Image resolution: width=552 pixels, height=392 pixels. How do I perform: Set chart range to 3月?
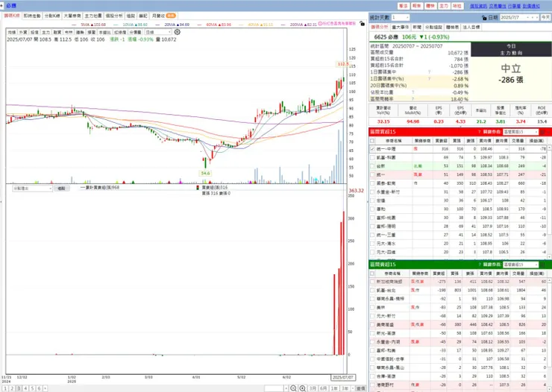point(313,388)
